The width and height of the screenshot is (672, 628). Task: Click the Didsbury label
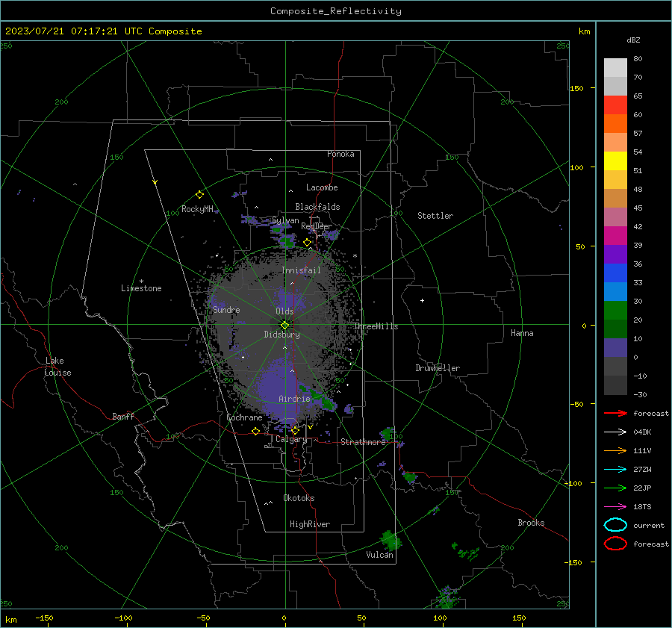pos(281,335)
